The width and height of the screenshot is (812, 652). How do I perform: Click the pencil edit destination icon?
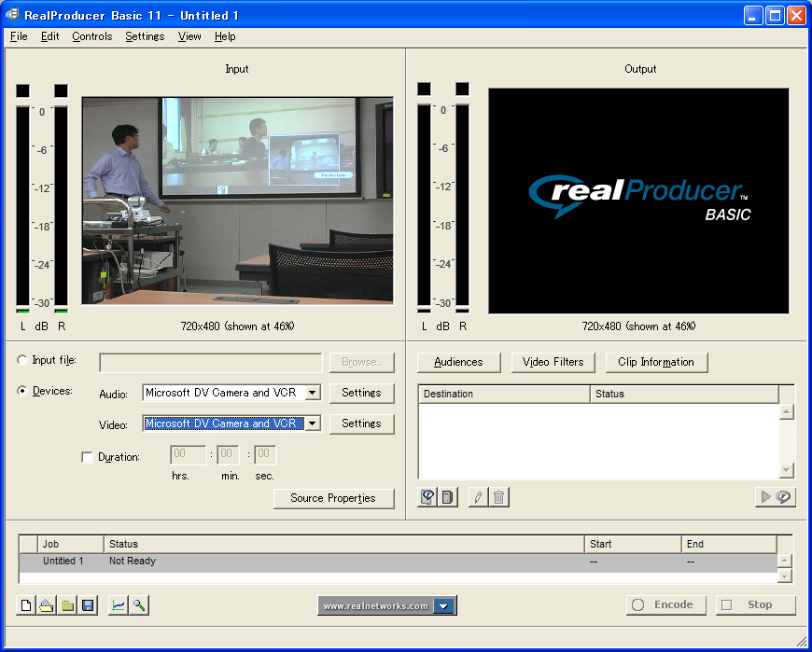pyautogui.click(x=478, y=497)
